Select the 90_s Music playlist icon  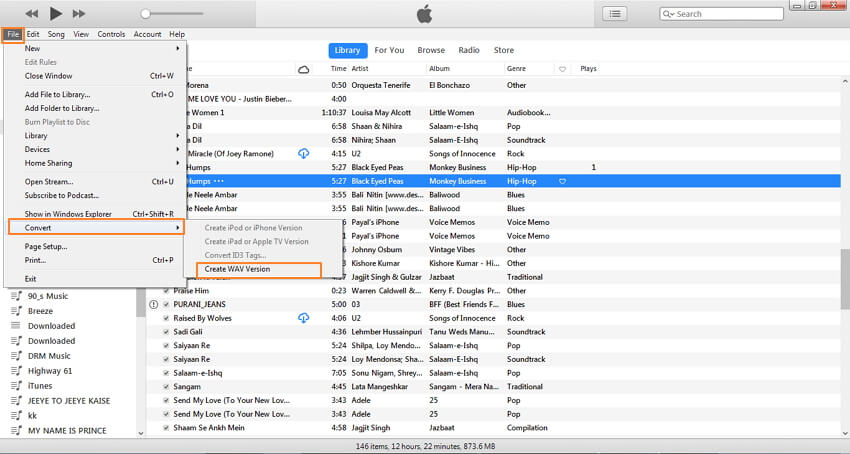click(x=17, y=296)
